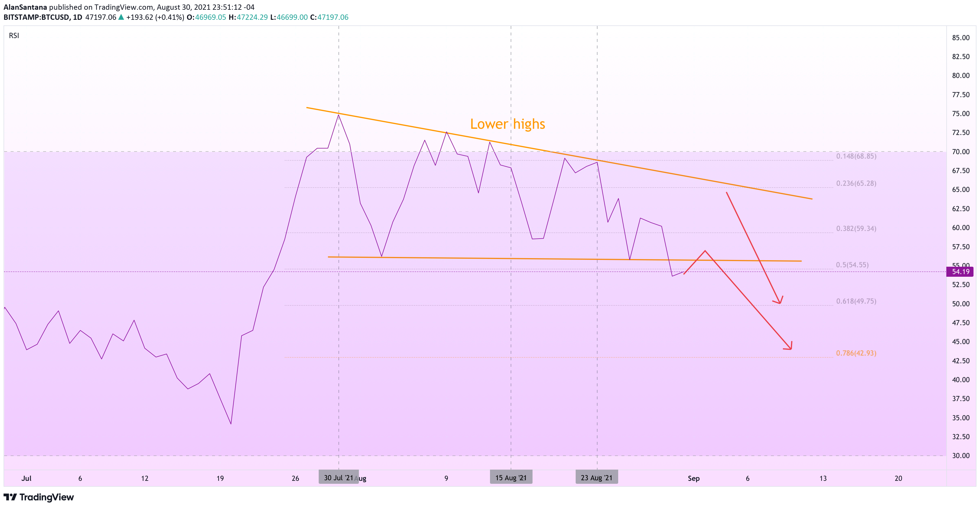Click the high value H:47224.29
980x508 pixels.
point(248,17)
